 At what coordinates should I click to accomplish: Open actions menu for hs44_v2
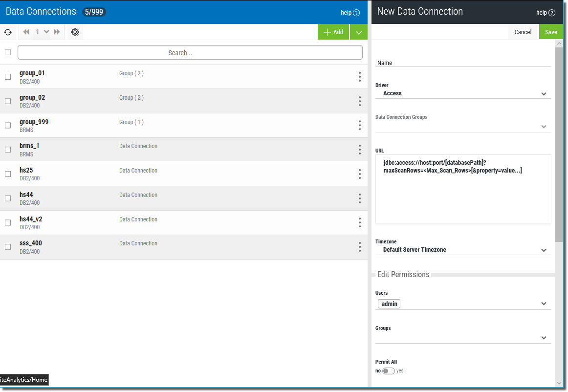click(360, 222)
